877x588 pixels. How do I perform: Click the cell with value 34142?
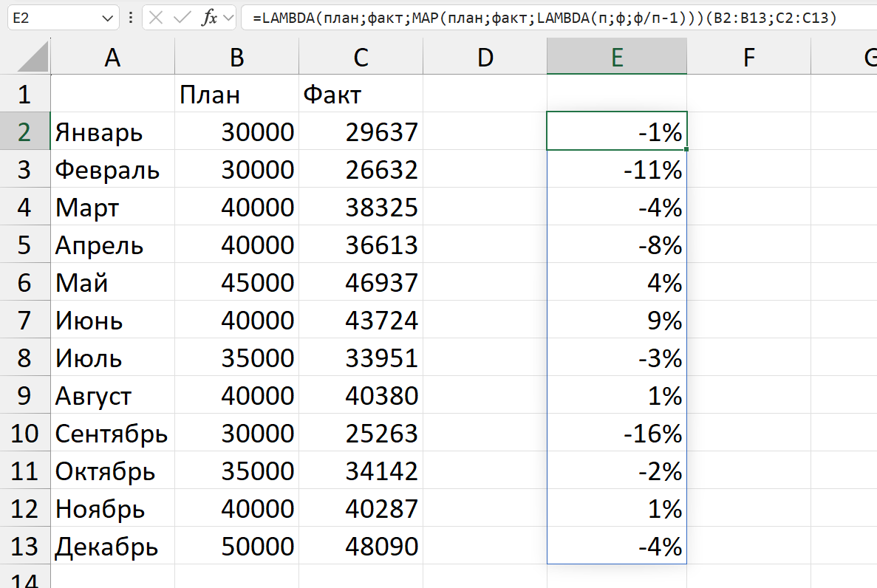361,471
